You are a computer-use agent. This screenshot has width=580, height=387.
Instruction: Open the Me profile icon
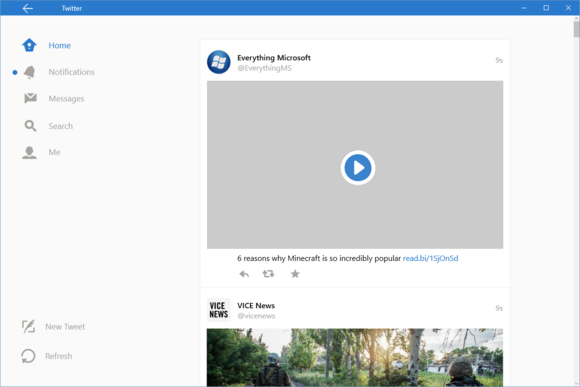point(29,152)
